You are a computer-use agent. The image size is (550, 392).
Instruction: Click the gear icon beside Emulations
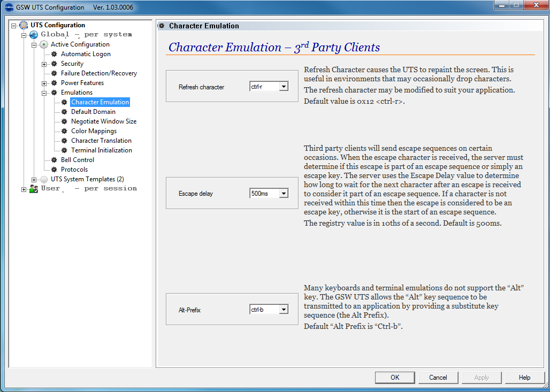[x=54, y=93]
